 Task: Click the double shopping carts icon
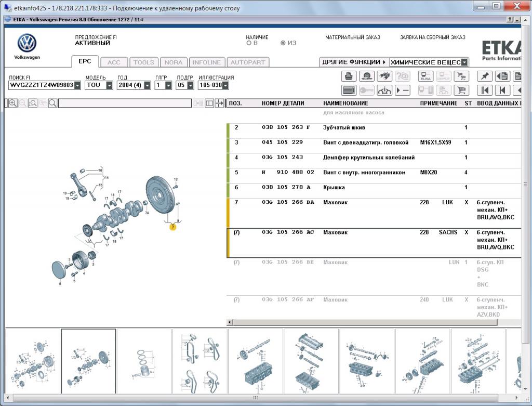[x=461, y=76]
